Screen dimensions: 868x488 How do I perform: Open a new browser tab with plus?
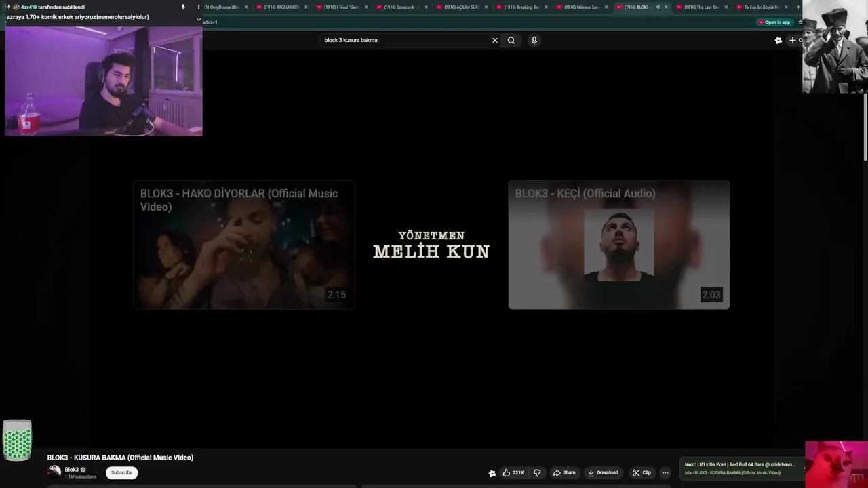[798, 7]
